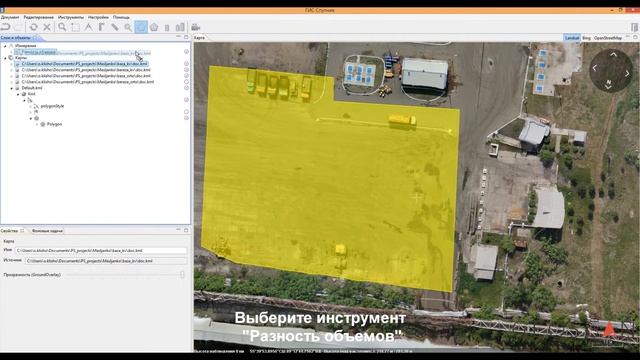Open the Редактирование menu
Image resolution: width=640 pixels, height=360 pixels.
(x=38, y=17)
